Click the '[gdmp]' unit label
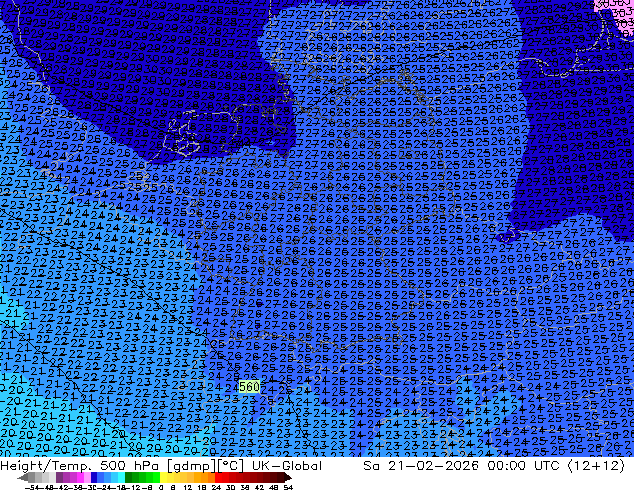The height and width of the screenshot is (490, 634). tap(189, 466)
